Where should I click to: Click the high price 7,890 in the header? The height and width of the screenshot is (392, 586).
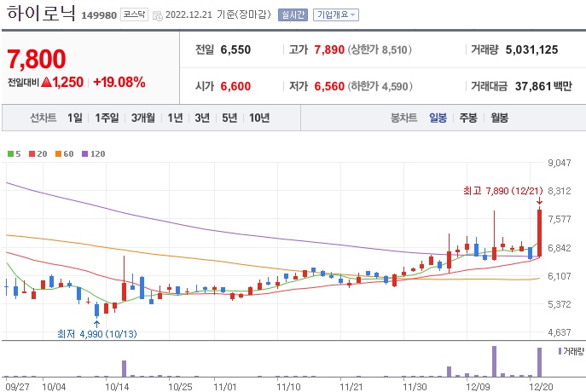(329, 49)
